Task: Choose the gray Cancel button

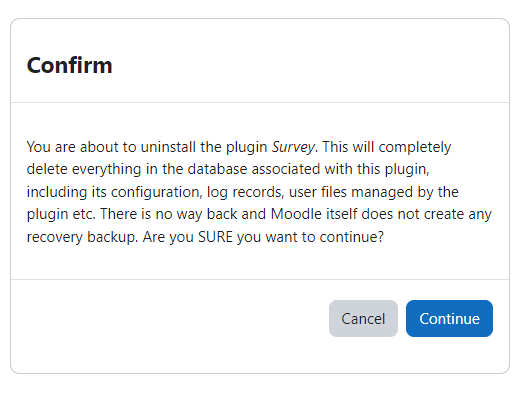Action: coord(363,318)
